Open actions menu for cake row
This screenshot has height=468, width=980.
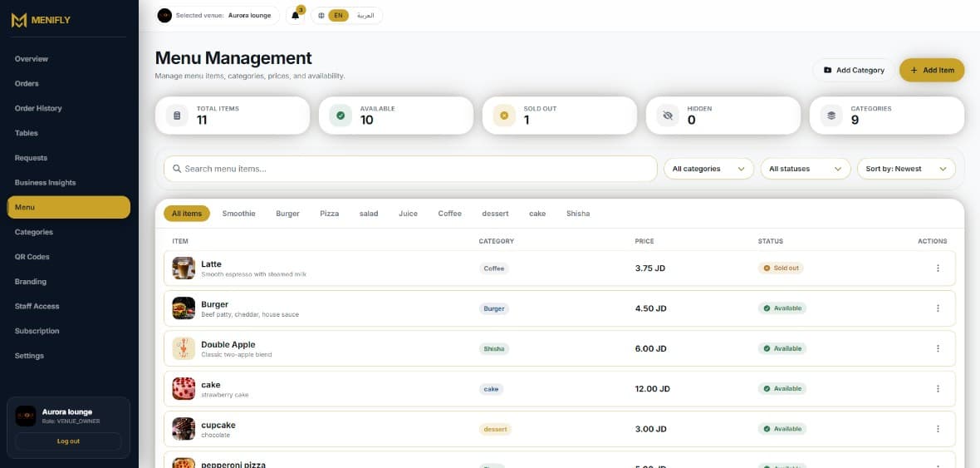click(938, 388)
